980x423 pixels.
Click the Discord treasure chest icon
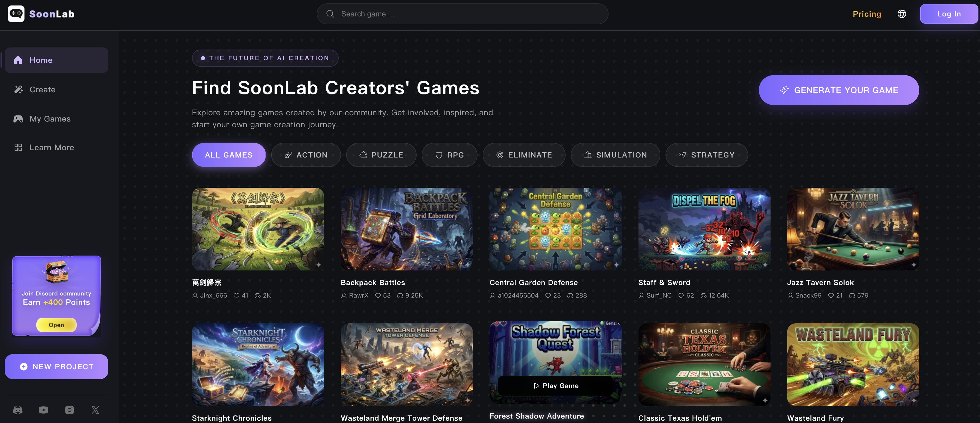(x=57, y=272)
